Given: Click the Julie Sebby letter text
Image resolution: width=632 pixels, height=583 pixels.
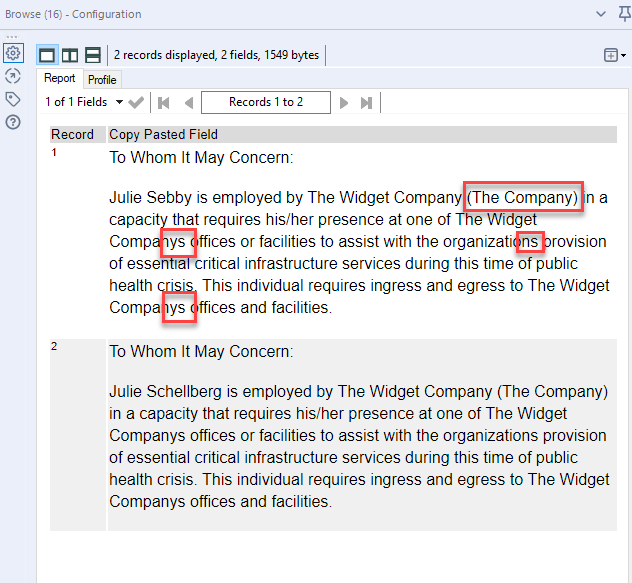Looking at the screenshot, I should click(x=359, y=252).
